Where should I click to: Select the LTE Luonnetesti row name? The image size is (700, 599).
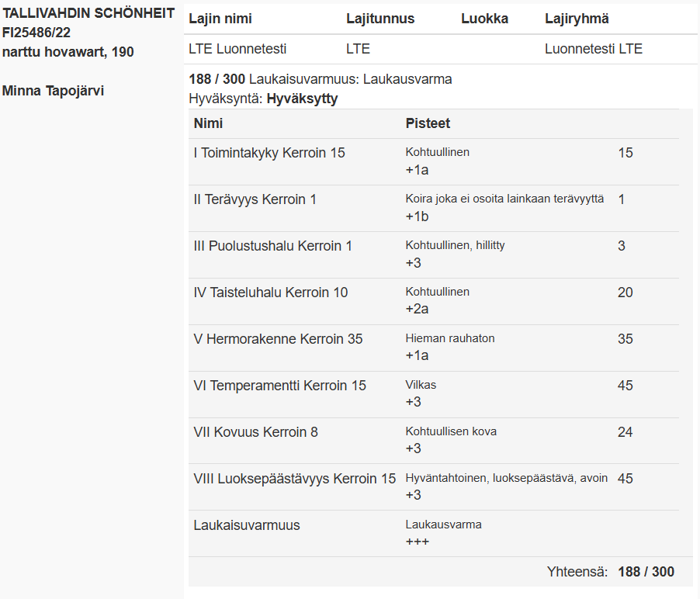pyautogui.click(x=237, y=49)
